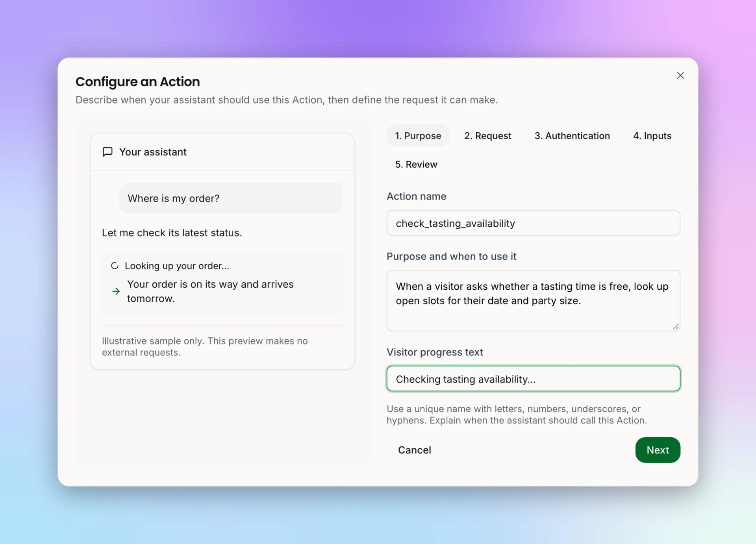
Task: Click 'Let me check its latest status.' text
Action: [172, 233]
